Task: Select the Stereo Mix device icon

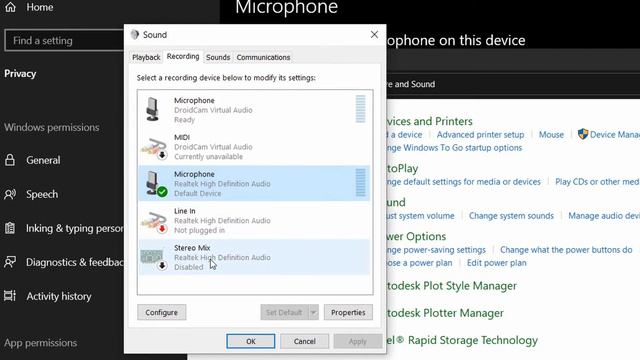Action: (153, 259)
